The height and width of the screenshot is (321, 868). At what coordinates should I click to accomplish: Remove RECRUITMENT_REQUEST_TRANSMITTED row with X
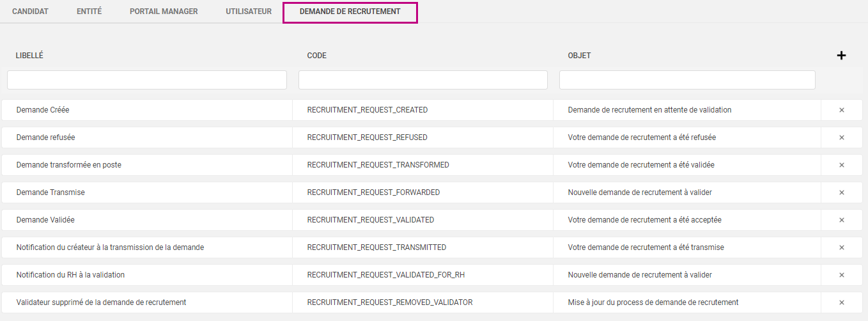pyautogui.click(x=841, y=247)
